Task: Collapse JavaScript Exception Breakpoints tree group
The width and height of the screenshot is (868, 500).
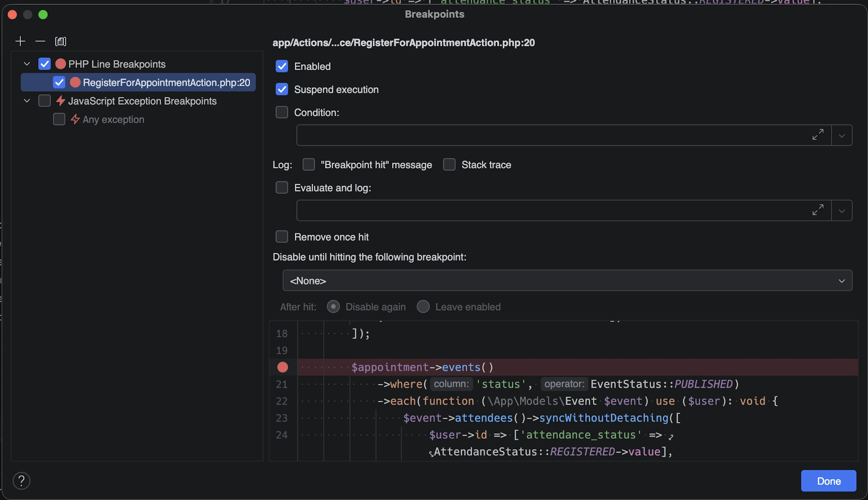Action: point(27,101)
